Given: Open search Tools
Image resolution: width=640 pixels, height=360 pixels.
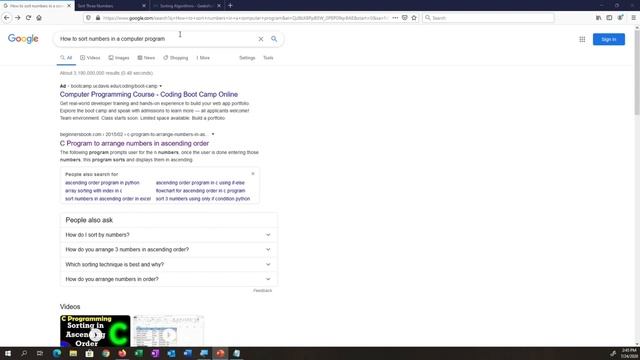Looking at the screenshot, I should 268,58.
